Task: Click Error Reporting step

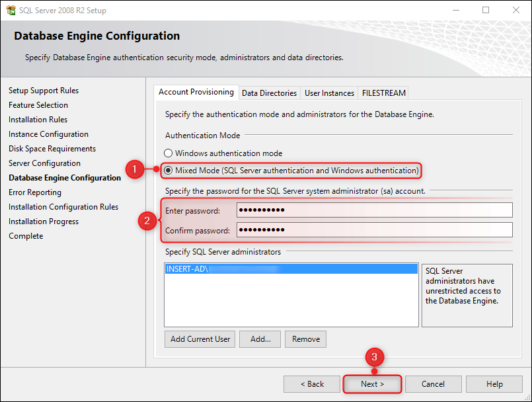Action: click(x=35, y=192)
